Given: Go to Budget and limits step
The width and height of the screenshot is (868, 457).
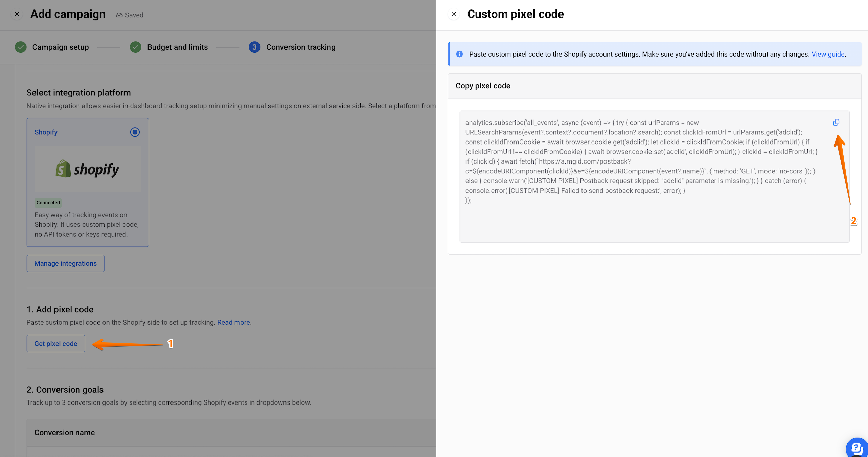Looking at the screenshot, I should 177,47.
